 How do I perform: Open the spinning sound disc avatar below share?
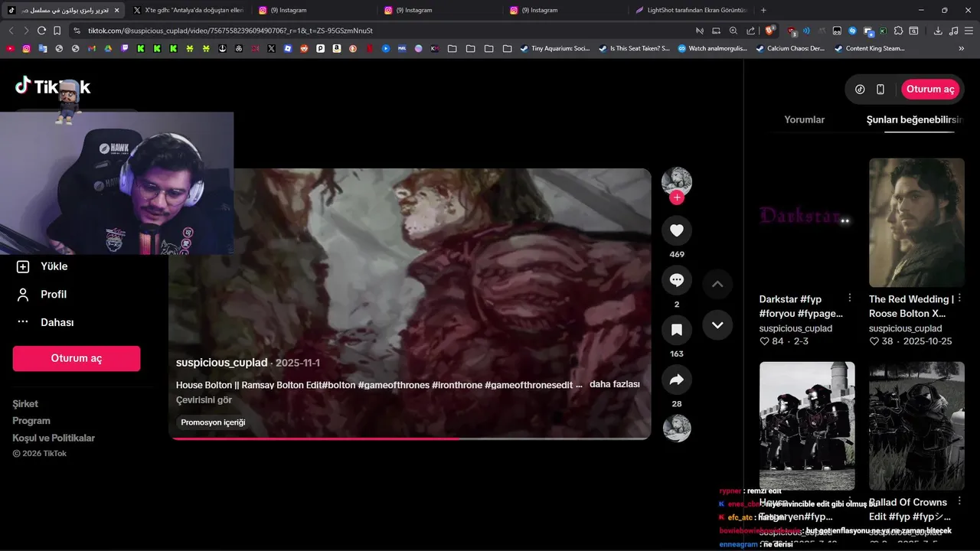(x=677, y=429)
